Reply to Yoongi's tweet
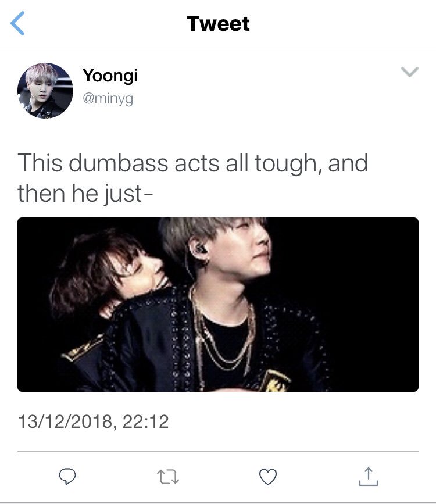Viewport: 436px width, 504px height. click(x=67, y=476)
